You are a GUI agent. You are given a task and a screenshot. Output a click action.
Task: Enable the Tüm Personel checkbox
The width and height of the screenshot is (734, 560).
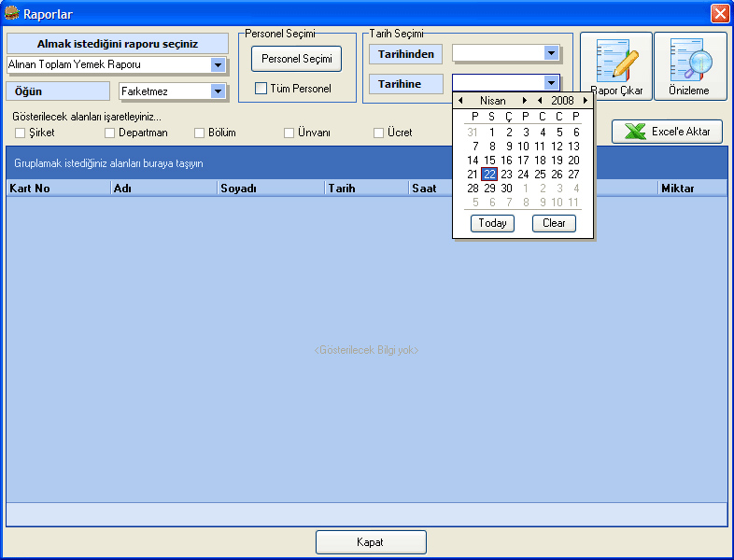[x=261, y=89]
